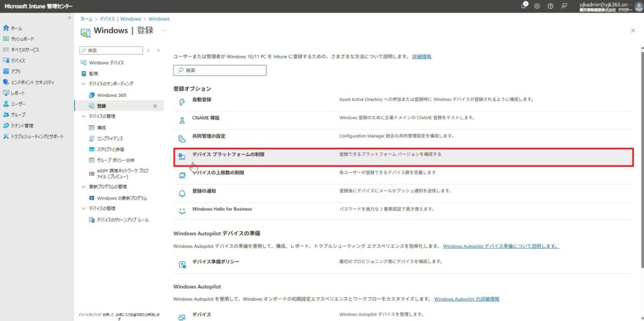Collapse the left navigation sidebar chevron
The height and width of the screenshot is (321, 644).
tap(69, 18)
